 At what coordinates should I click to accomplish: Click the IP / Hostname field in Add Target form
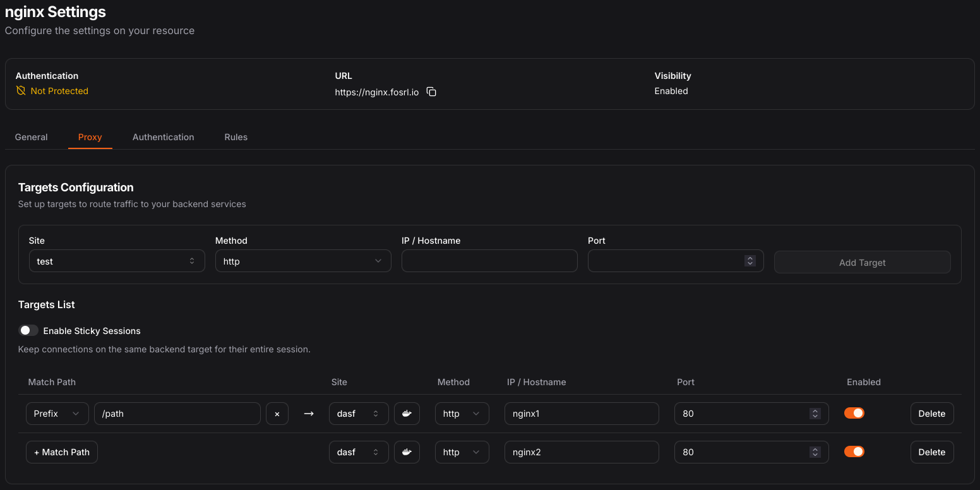pyautogui.click(x=489, y=261)
